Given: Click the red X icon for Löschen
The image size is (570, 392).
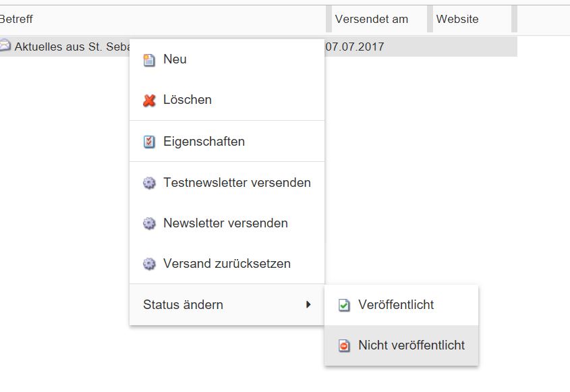Looking at the screenshot, I should [149, 101].
